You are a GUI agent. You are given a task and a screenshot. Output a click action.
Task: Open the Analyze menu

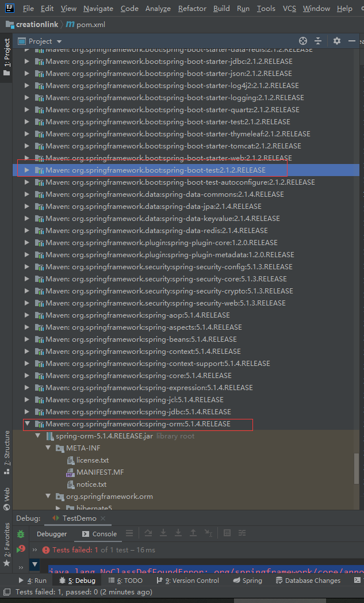158,8
